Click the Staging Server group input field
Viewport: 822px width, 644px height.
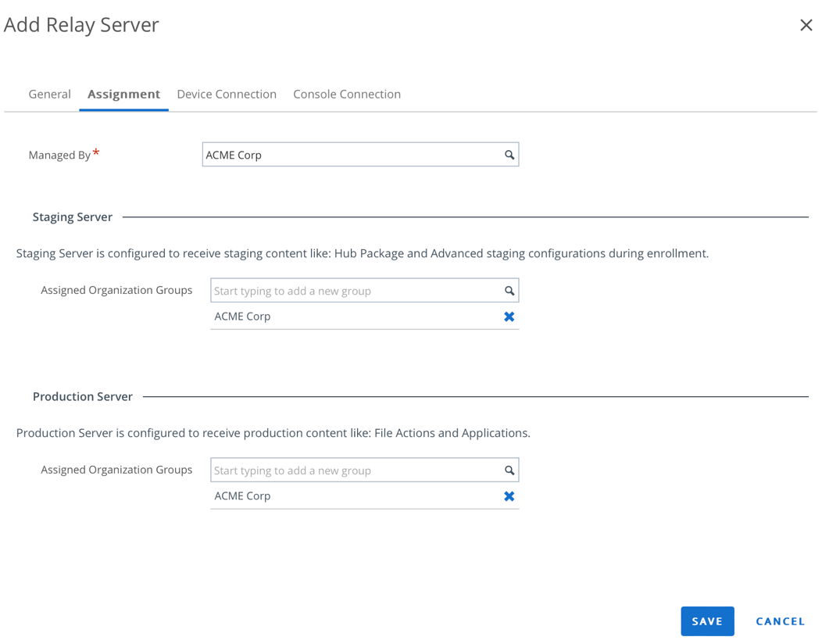coord(356,291)
